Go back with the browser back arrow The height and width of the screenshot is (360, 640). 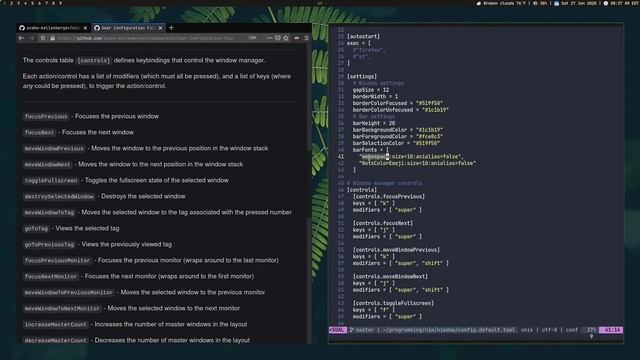coord(21,38)
